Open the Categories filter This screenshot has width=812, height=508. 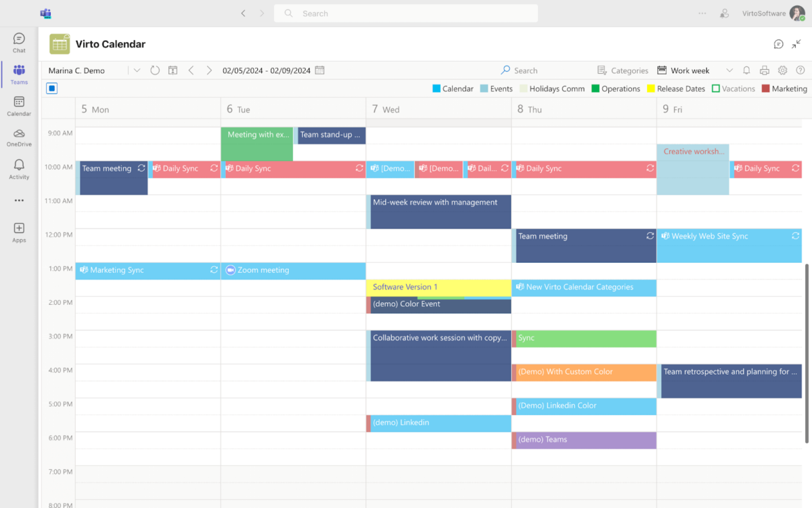click(x=623, y=70)
